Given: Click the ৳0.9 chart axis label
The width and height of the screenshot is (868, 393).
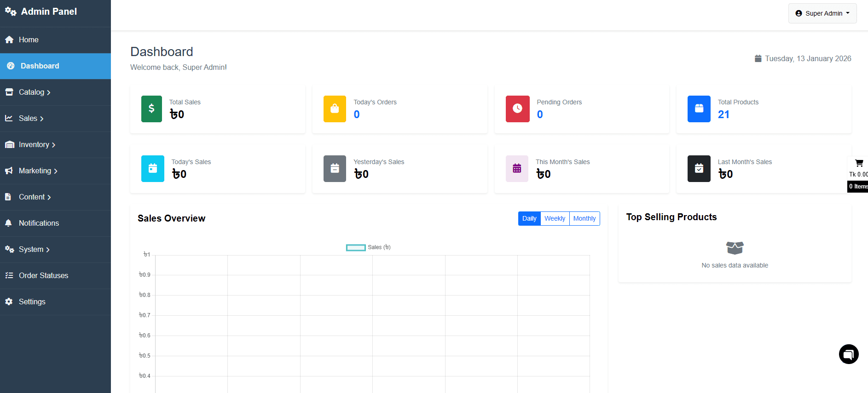Looking at the screenshot, I should [x=145, y=275].
